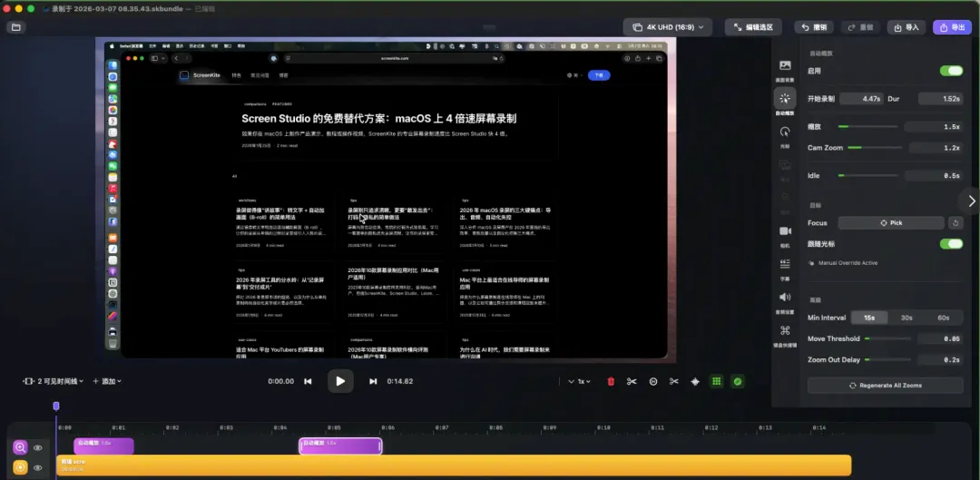Image resolution: width=980 pixels, height=480 pixels.
Task: Click the Focus Pick button
Action: (x=891, y=222)
